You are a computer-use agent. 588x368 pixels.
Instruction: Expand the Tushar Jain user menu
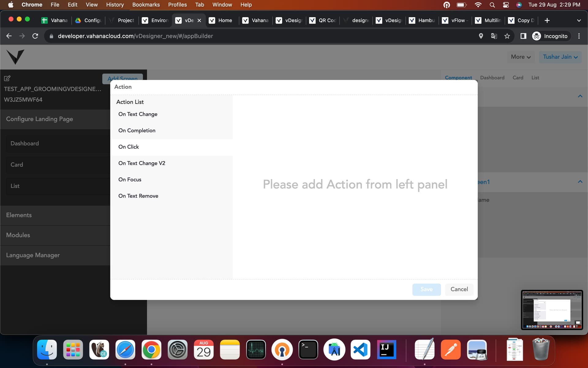560,57
